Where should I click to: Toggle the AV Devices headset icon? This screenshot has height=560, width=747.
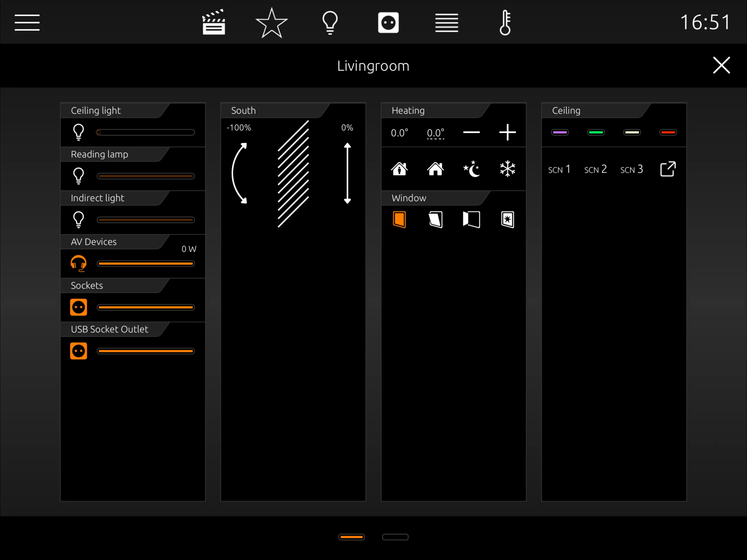coord(79,263)
